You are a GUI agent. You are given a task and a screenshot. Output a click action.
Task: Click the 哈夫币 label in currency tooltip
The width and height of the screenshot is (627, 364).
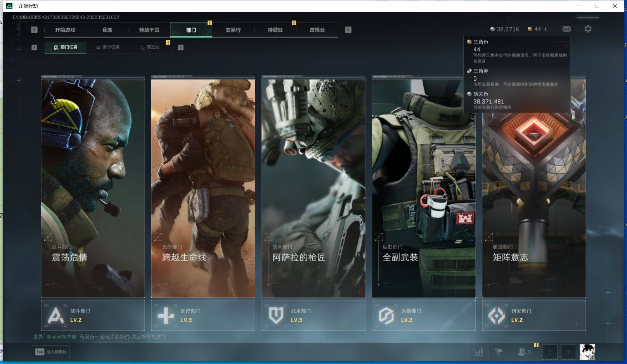(x=481, y=94)
